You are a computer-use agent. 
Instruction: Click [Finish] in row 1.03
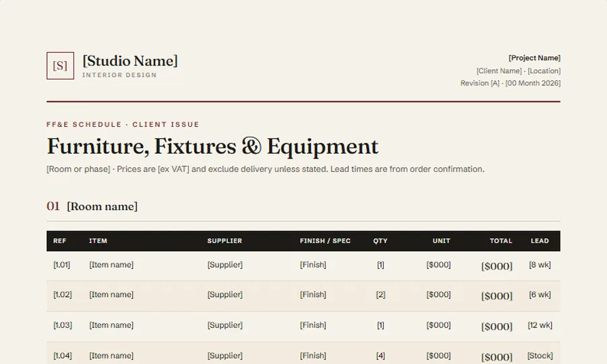pyautogui.click(x=313, y=326)
